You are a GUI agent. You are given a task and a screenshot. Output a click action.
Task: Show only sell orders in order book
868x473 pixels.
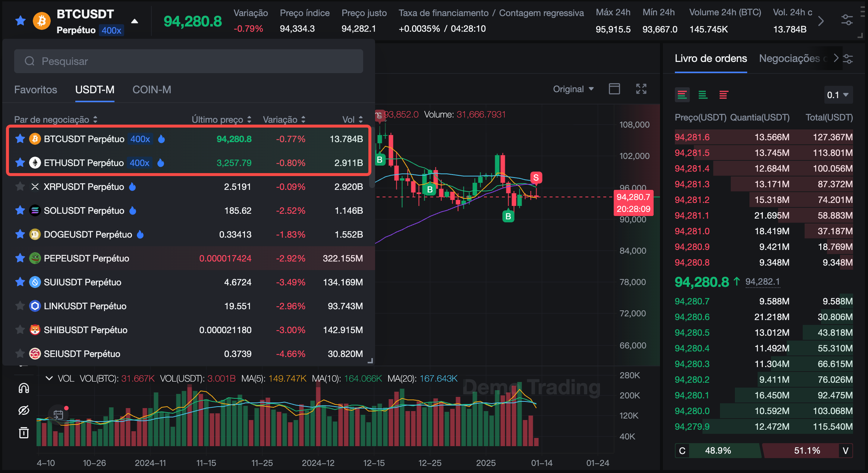pos(723,95)
